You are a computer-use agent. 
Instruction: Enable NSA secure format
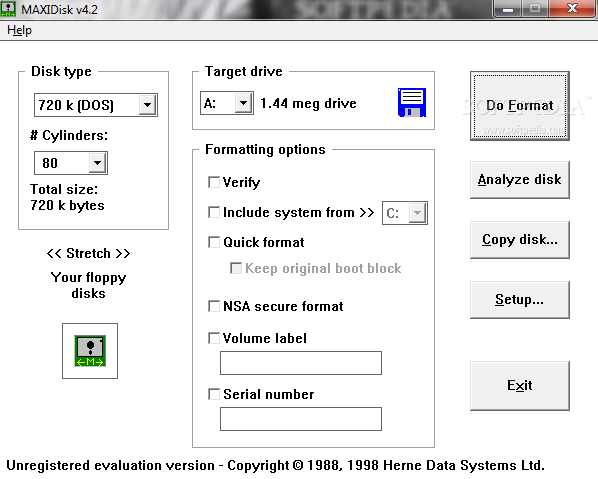pyautogui.click(x=214, y=306)
